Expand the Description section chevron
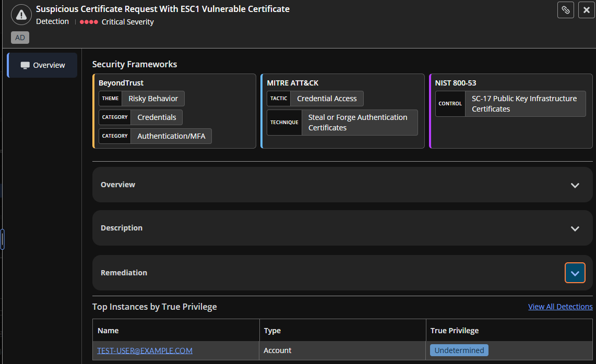 [575, 228]
